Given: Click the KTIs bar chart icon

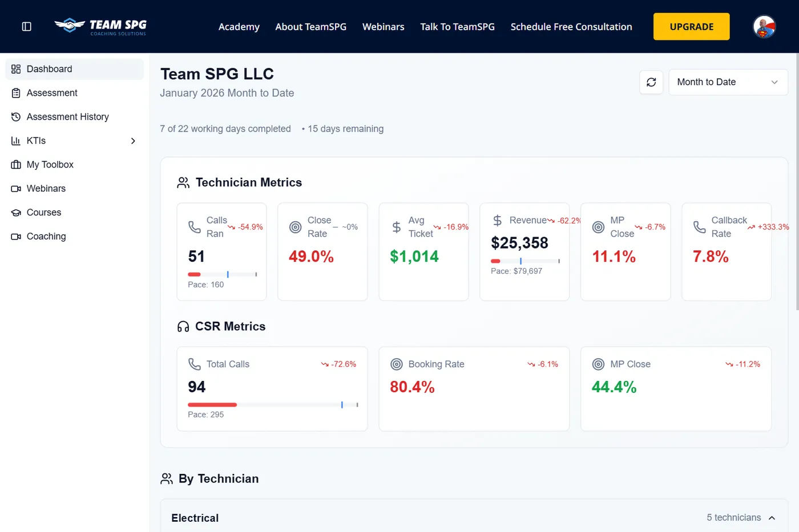Looking at the screenshot, I should tap(16, 141).
